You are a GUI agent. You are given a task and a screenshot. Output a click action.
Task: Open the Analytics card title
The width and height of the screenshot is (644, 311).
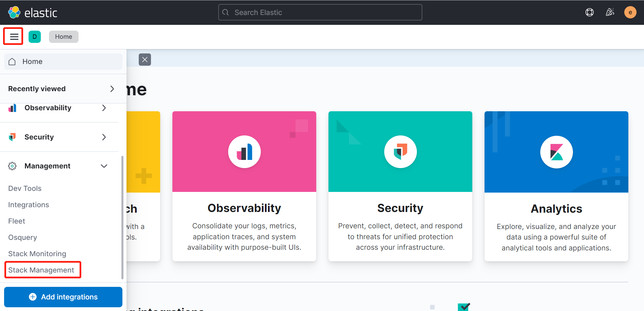click(x=557, y=209)
